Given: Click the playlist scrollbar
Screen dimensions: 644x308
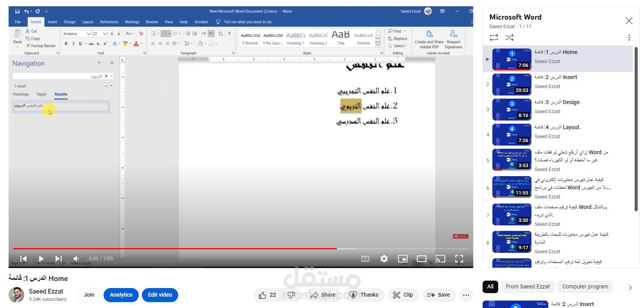Looking at the screenshot, I should tap(636, 129).
